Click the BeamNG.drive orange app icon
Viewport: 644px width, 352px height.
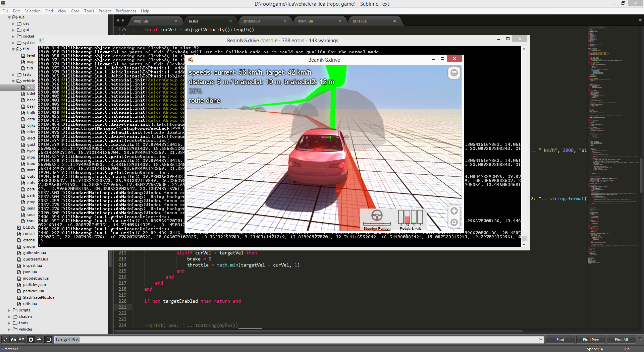(x=191, y=60)
